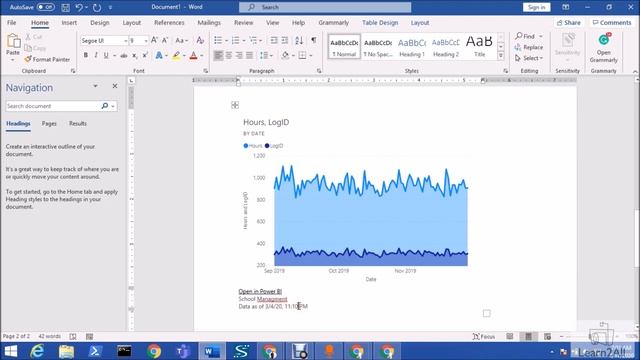640x360 pixels.
Task: Toggle bold formatting in Font group
Action: (x=86, y=55)
